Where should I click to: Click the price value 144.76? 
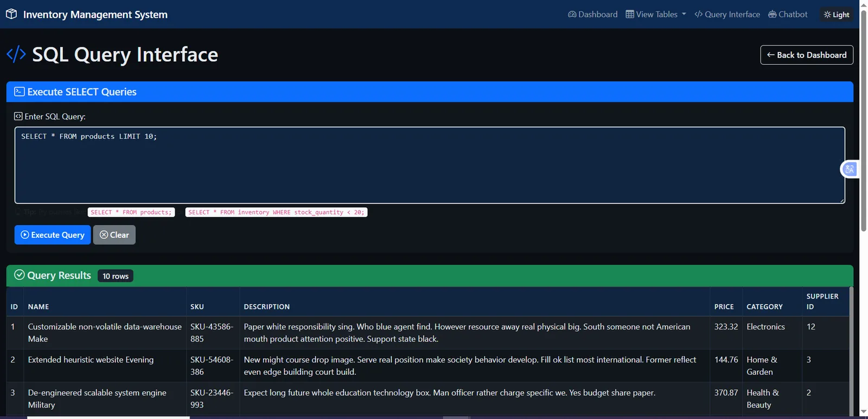pos(726,360)
